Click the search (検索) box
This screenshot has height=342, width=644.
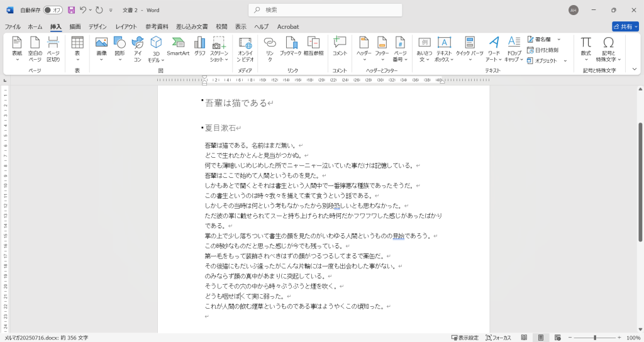tap(325, 10)
